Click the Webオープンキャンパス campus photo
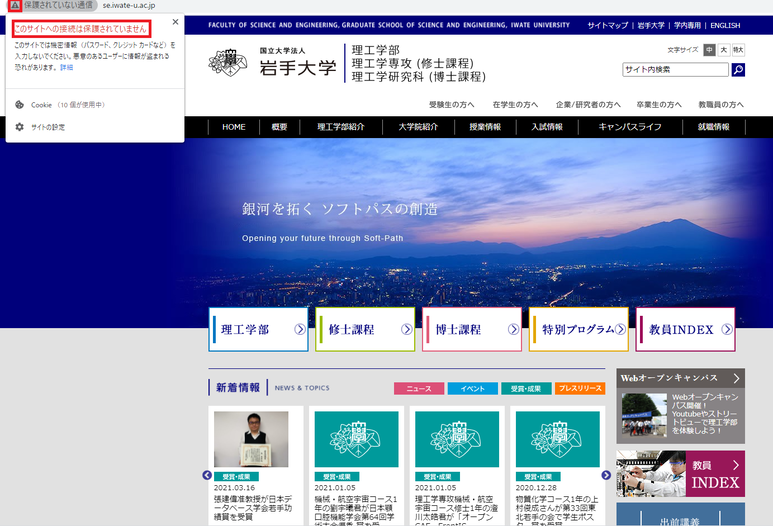 click(644, 415)
